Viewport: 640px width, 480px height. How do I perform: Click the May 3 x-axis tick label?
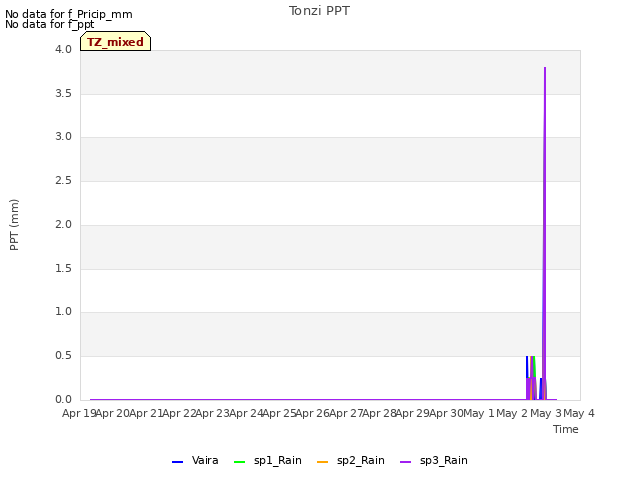546,413
